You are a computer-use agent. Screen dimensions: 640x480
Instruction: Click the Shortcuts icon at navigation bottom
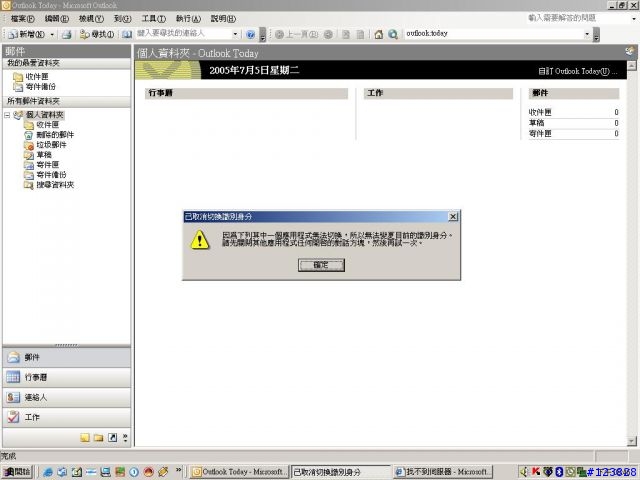pos(112,438)
